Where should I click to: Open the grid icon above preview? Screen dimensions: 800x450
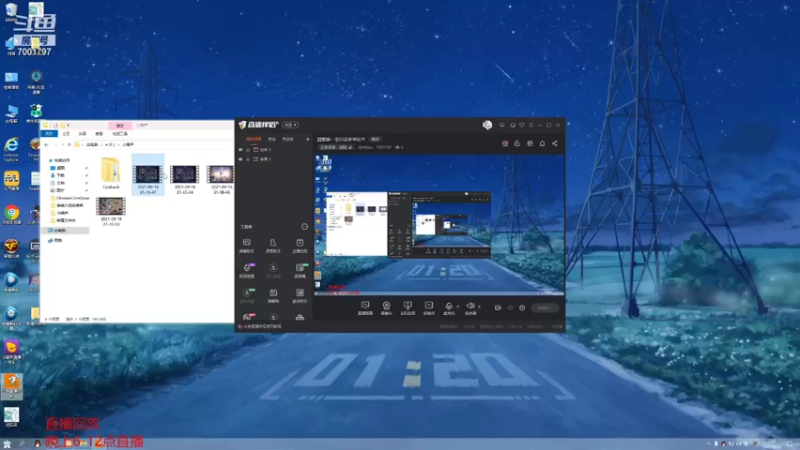(x=530, y=144)
